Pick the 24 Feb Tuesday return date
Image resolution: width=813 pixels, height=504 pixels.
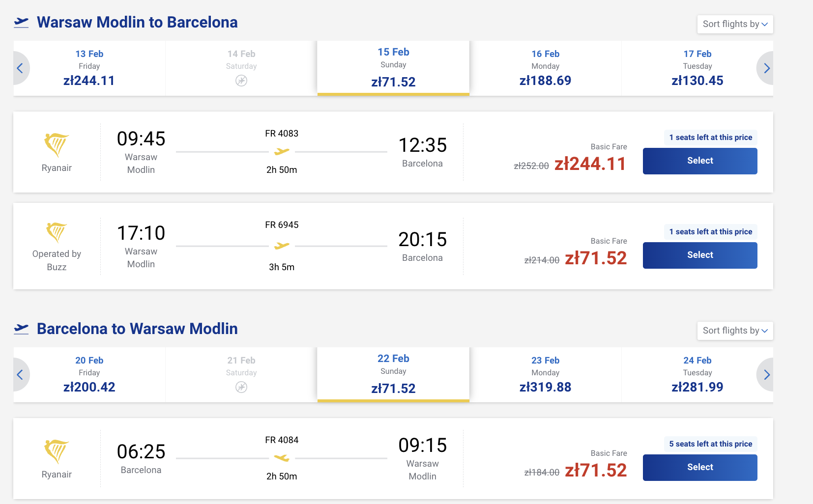click(697, 374)
